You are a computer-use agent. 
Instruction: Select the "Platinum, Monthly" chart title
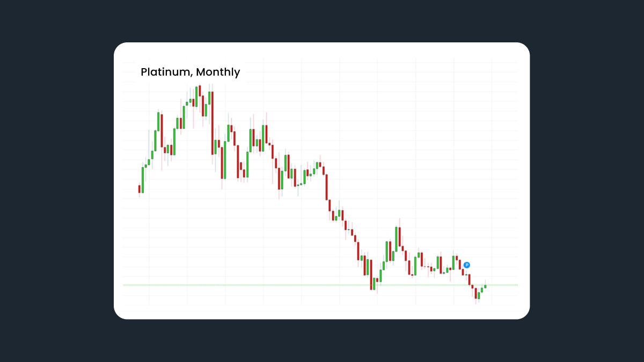click(190, 72)
